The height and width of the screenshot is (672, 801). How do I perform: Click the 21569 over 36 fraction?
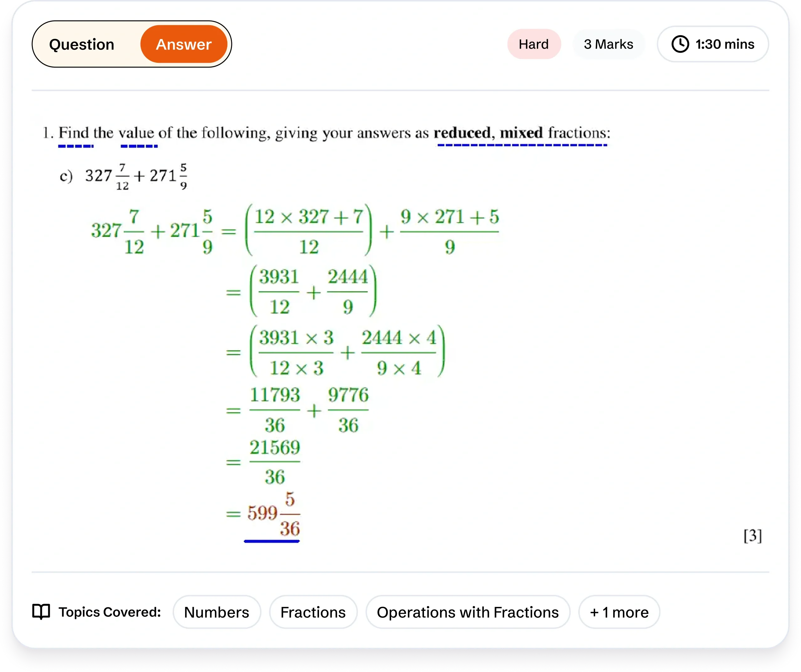[x=275, y=462]
